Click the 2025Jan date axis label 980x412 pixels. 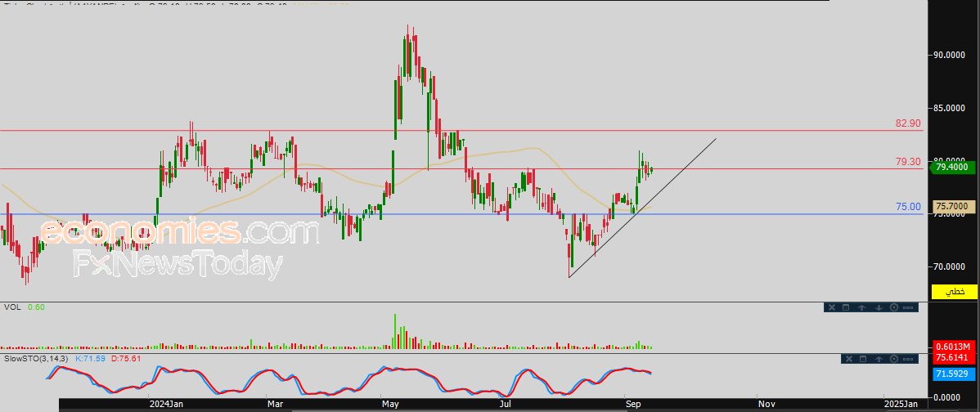[x=901, y=405]
